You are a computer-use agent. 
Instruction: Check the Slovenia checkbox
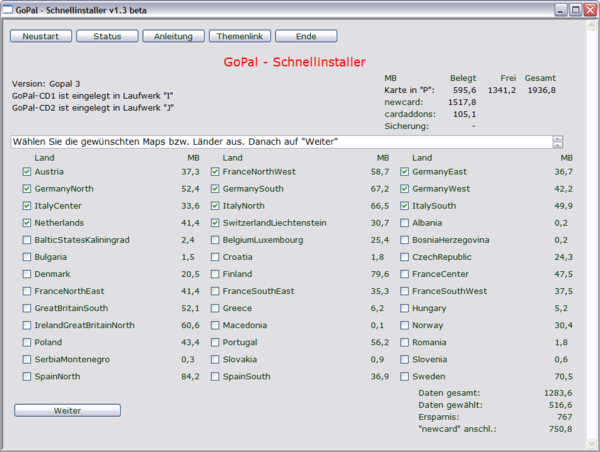pyautogui.click(x=404, y=359)
